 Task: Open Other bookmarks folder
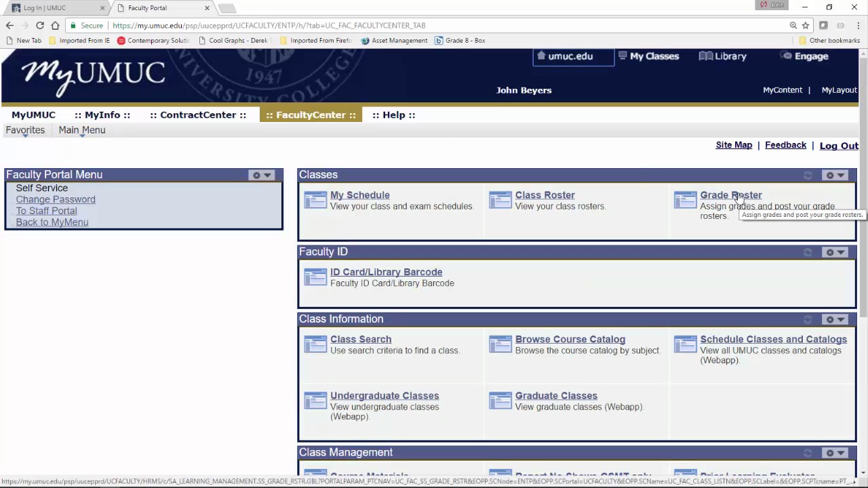(829, 41)
